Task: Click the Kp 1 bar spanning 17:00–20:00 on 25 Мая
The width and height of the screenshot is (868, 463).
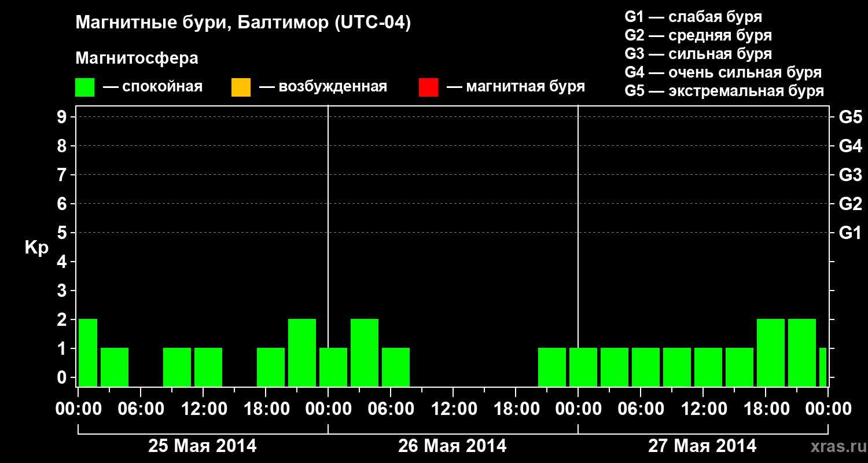Action: point(271,368)
